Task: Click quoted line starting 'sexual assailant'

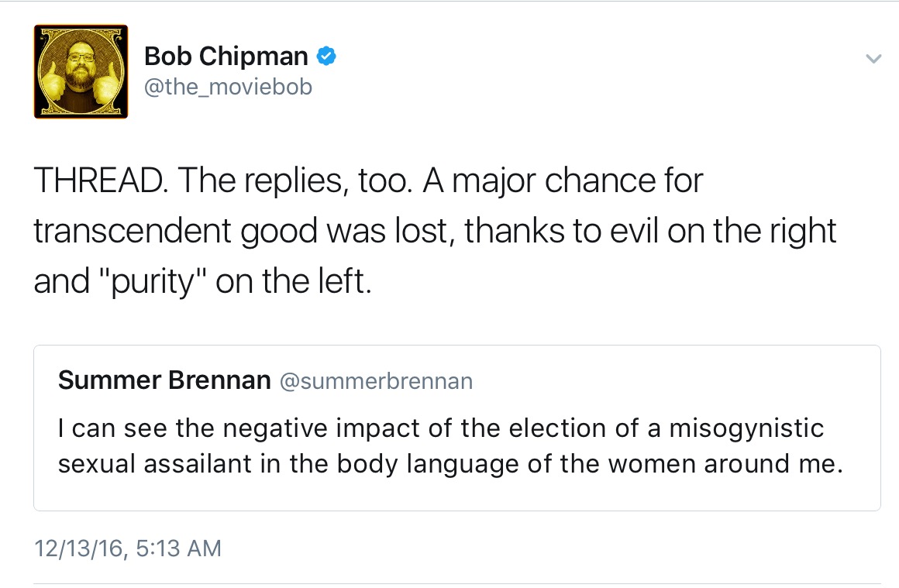Action: click(x=450, y=463)
